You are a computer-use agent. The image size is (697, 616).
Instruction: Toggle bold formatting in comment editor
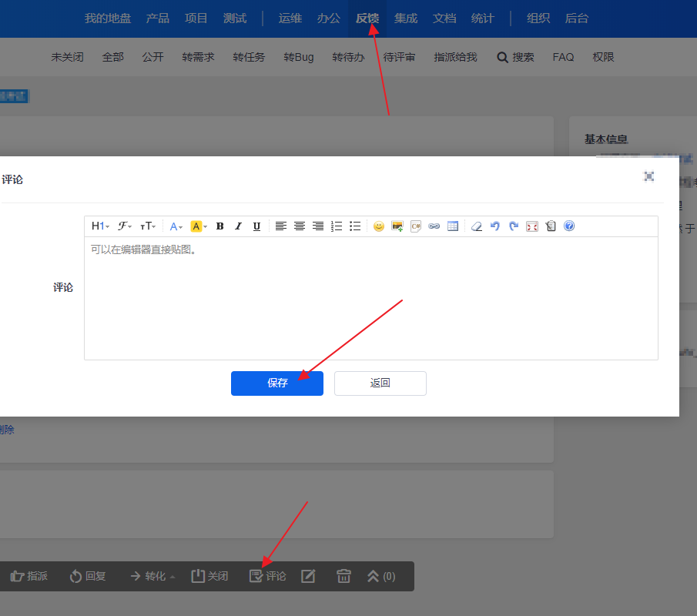point(219,226)
